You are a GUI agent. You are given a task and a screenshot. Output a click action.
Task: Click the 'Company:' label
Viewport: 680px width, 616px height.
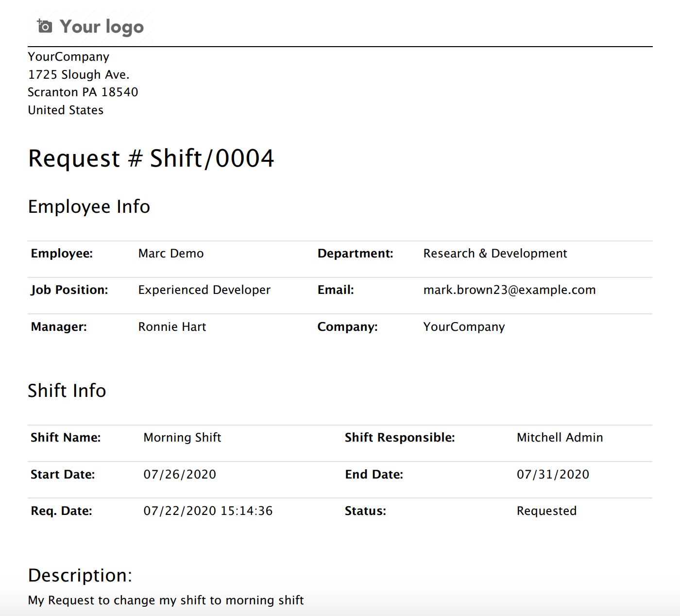tap(348, 327)
